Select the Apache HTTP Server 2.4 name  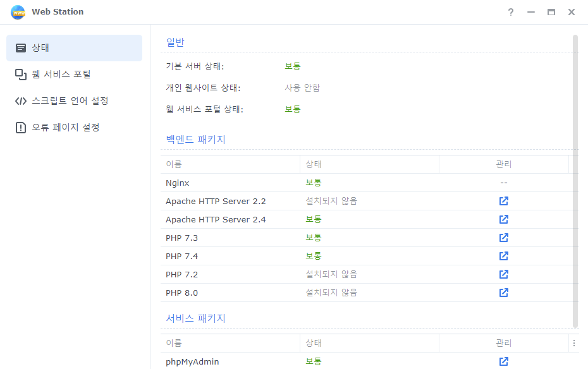[x=216, y=220]
